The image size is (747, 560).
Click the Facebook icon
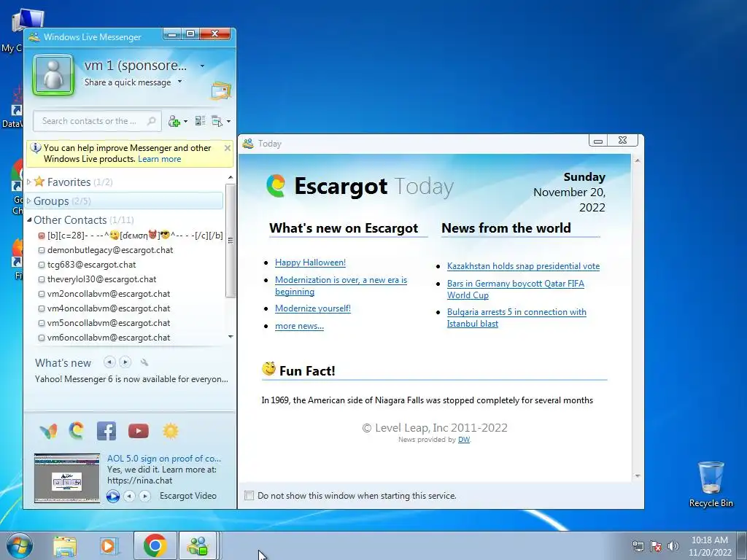point(107,431)
